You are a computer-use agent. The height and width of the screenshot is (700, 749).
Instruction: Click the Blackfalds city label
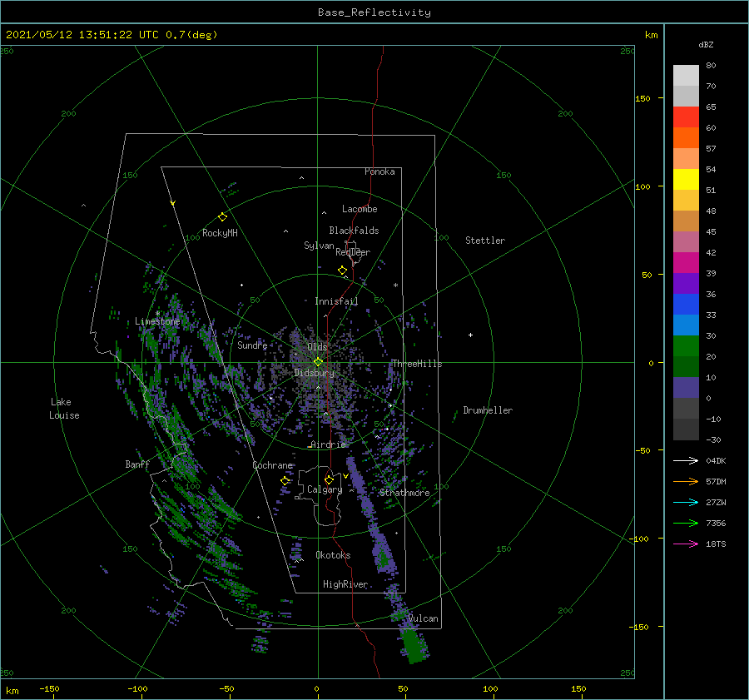coord(354,231)
